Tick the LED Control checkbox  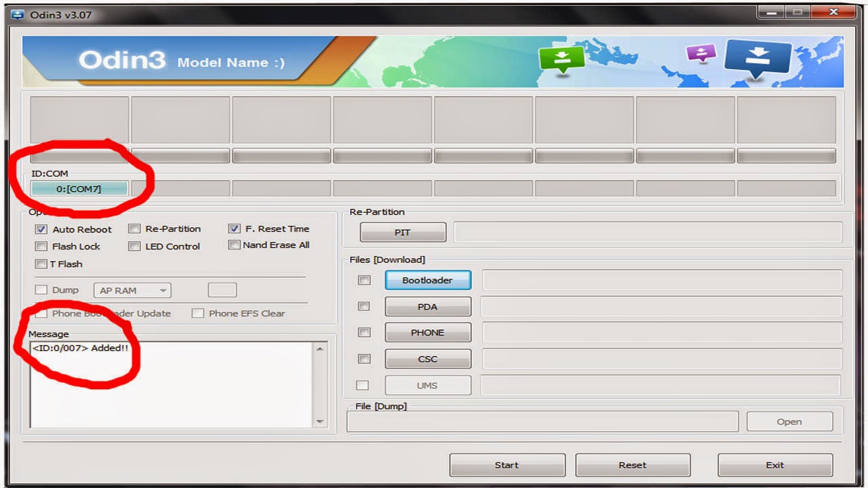click(x=134, y=246)
